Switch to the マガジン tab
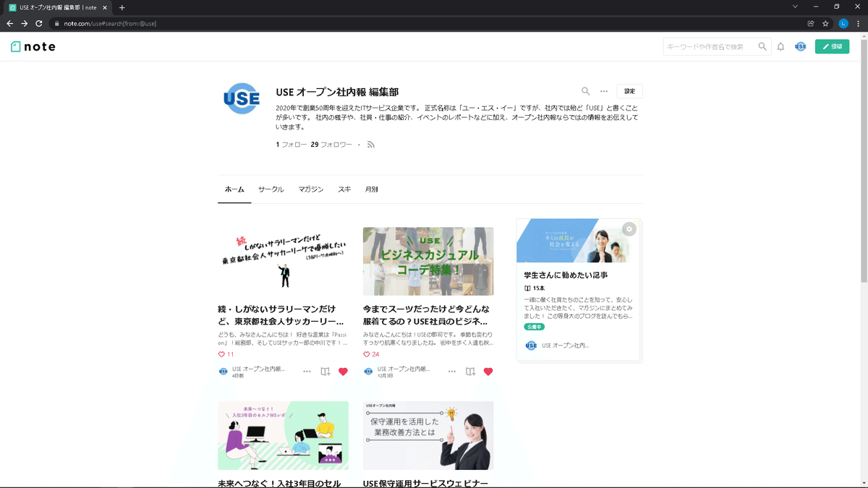Screen dimensions: 868x488 tap(311, 189)
